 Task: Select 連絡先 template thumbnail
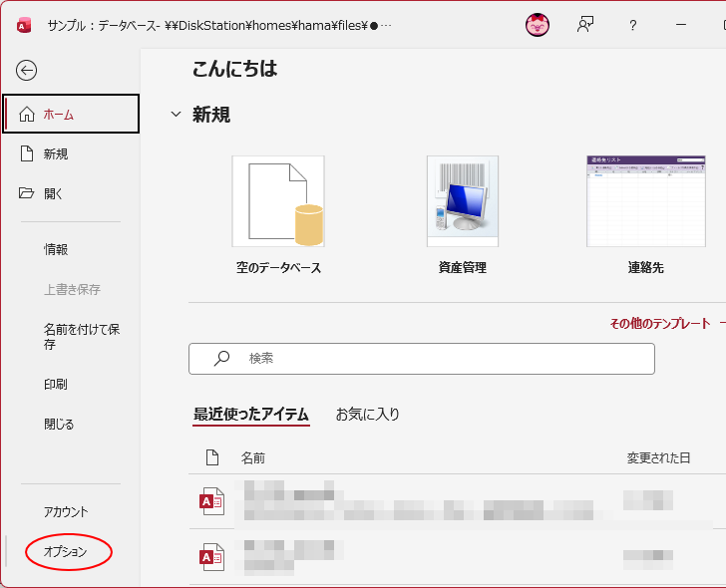click(646, 201)
